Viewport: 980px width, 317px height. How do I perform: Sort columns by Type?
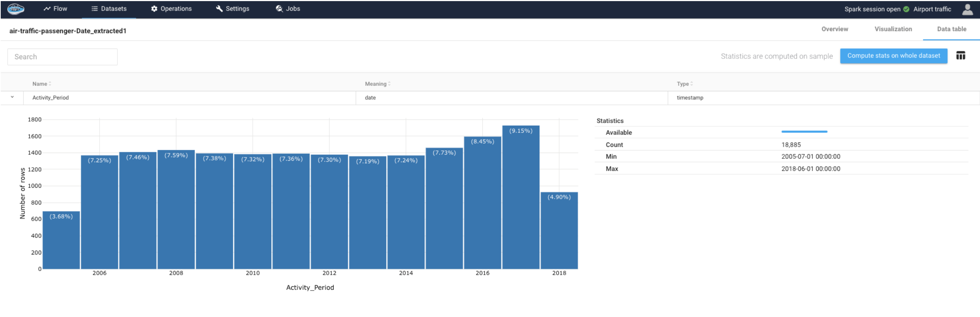(685, 84)
